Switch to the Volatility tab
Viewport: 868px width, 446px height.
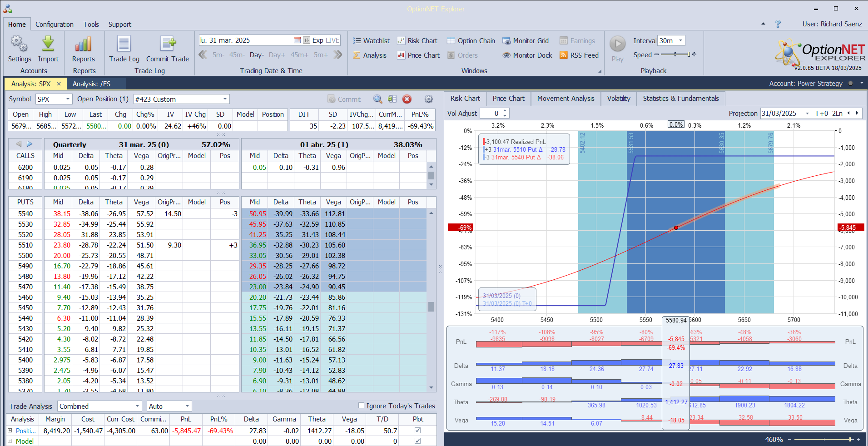[619, 99]
